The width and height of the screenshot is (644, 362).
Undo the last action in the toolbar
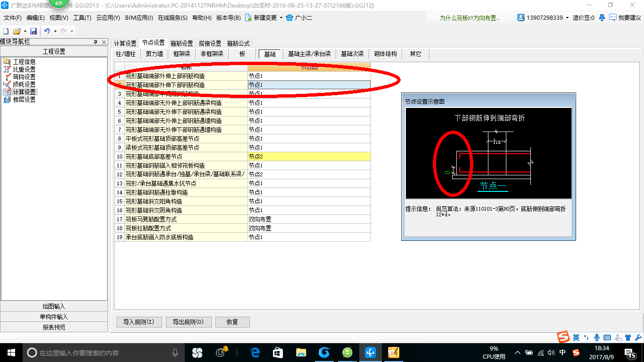click(x=47, y=31)
